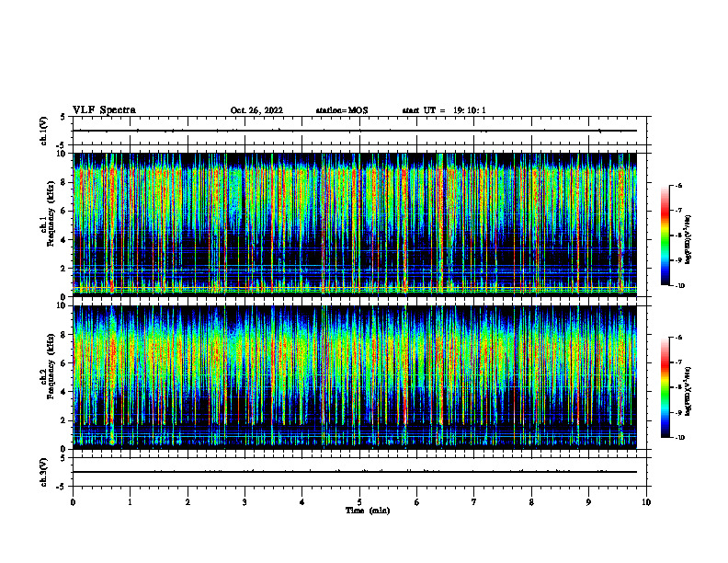The width and height of the screenshot is (728, 563).
Task: Click time axis tick label "2"
Action: click(x=188, y=502)
